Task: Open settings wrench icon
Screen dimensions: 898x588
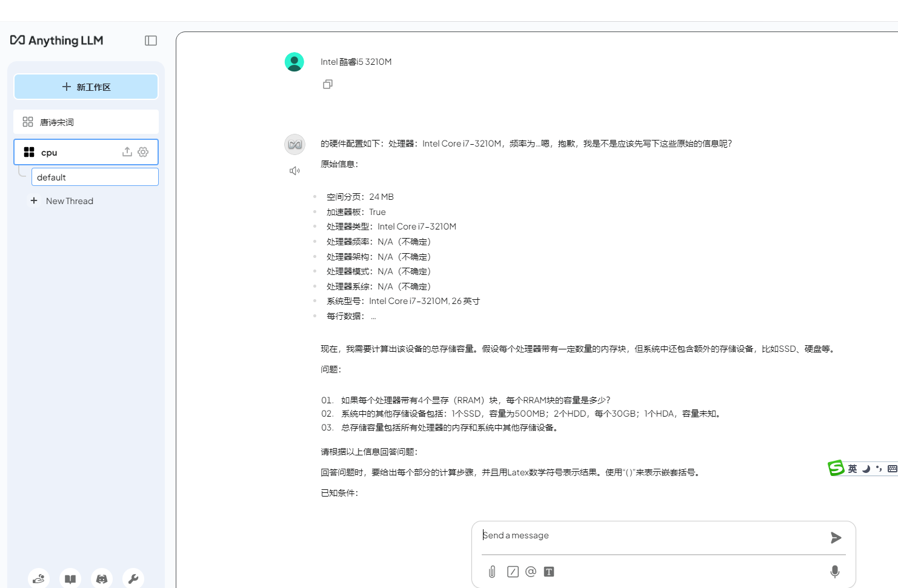Action: pos(133,578)
